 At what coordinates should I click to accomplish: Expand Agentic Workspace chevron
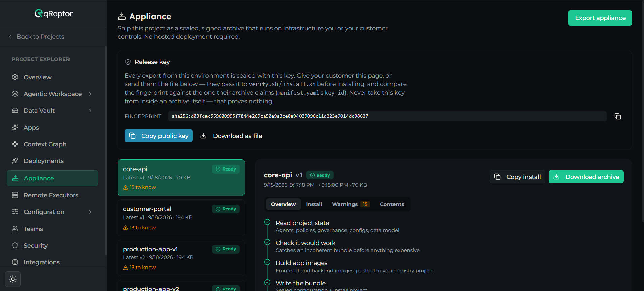90,94
